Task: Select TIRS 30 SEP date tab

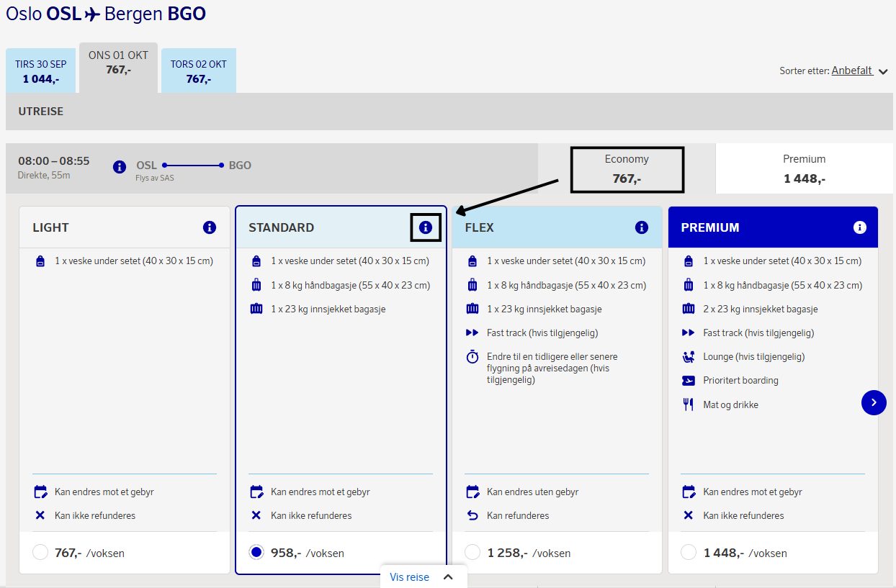Action: [40, 71]
